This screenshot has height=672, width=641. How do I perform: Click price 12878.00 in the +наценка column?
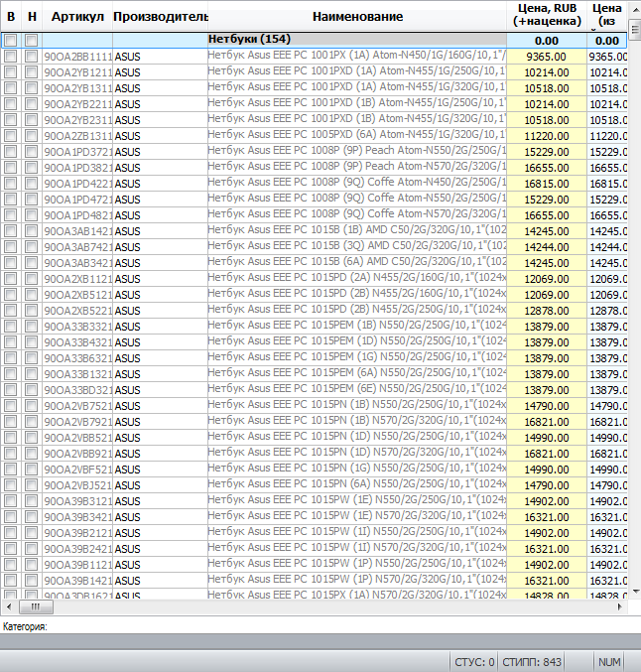tap(547, 311)
